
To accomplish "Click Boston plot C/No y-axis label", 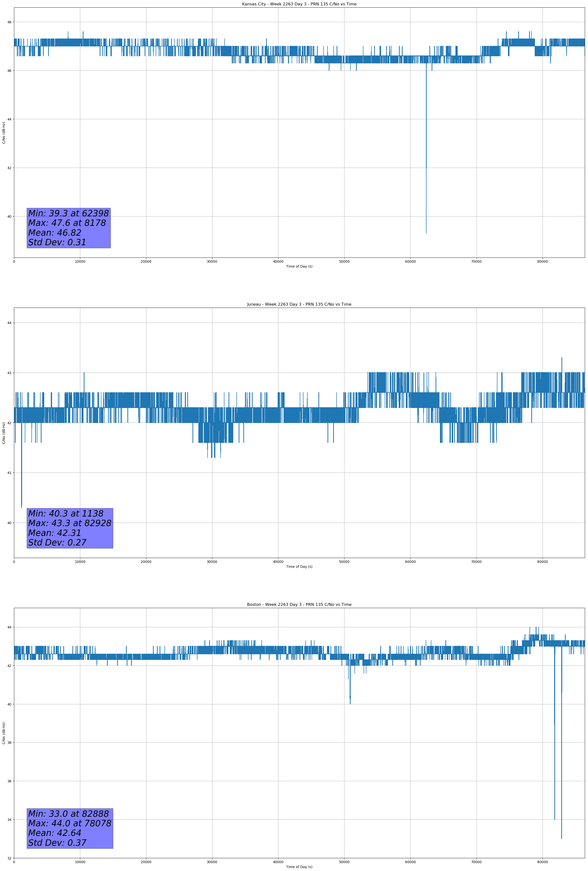I will 4,733.
